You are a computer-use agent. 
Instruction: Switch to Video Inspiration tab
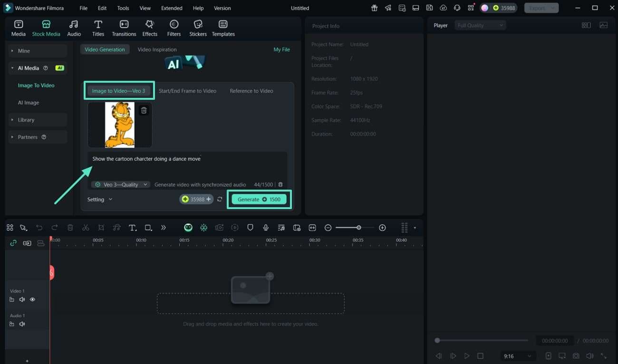pyautogui.click(x=157, y=49)
